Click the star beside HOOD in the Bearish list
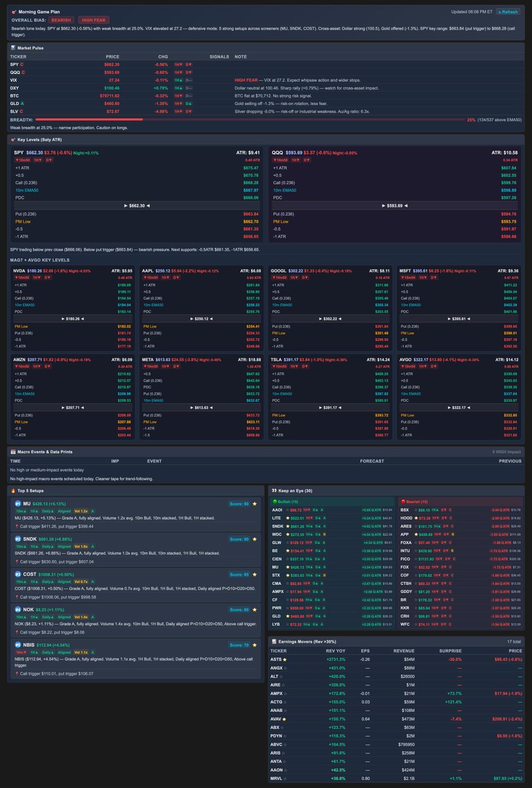The height and width of the screenshot is (788, 532). (416, 517)
